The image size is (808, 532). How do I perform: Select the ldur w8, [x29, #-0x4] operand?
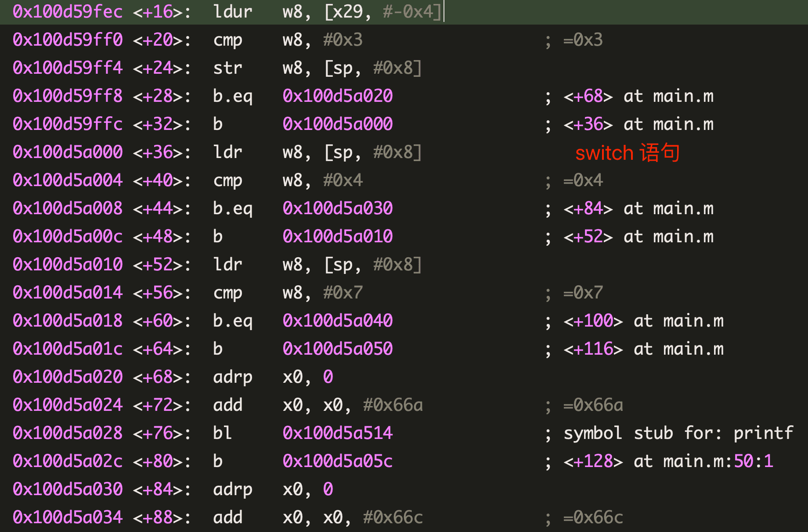pyautogui.click(x=362, y=12)
